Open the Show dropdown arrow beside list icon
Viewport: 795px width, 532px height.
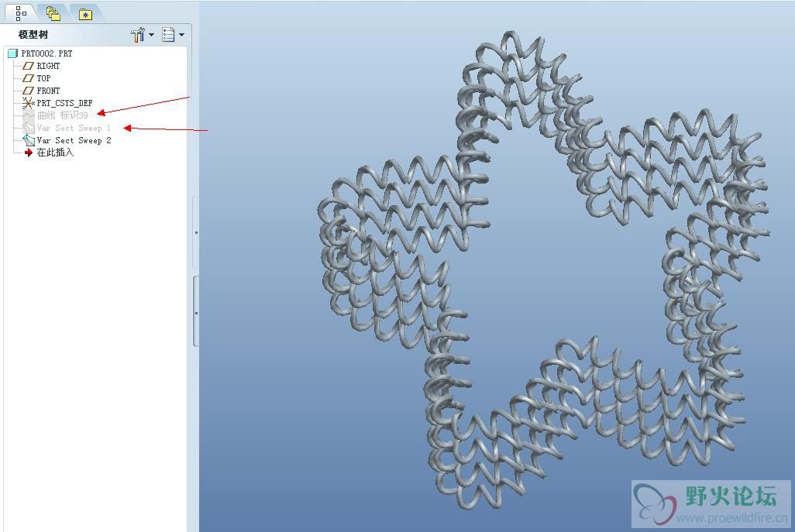pyautogui.click(x=181, y=35)
